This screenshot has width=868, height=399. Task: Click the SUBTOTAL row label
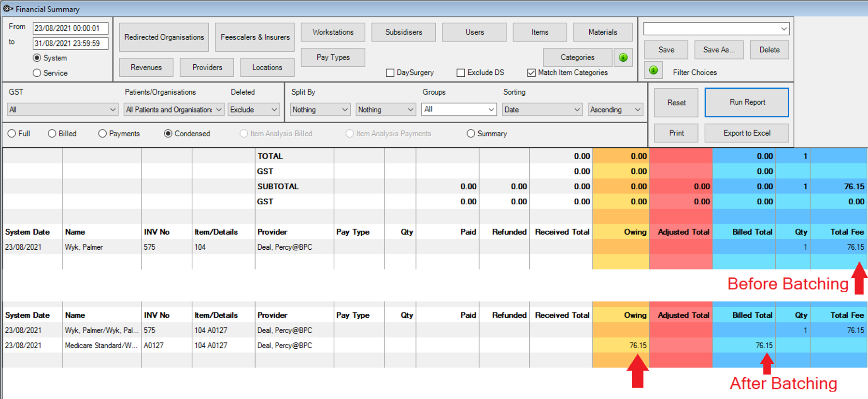(x=278, y=186)
